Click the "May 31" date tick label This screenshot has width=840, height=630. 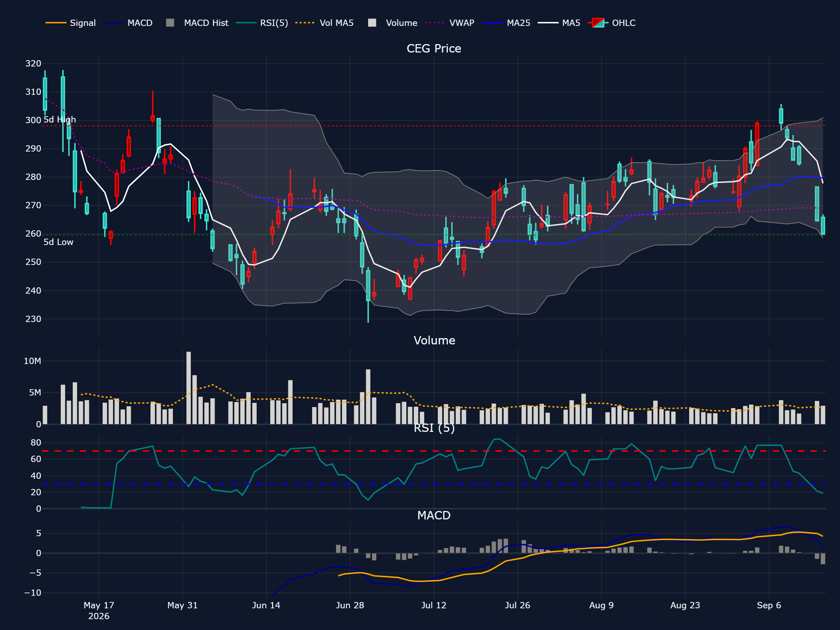[183, 605]
